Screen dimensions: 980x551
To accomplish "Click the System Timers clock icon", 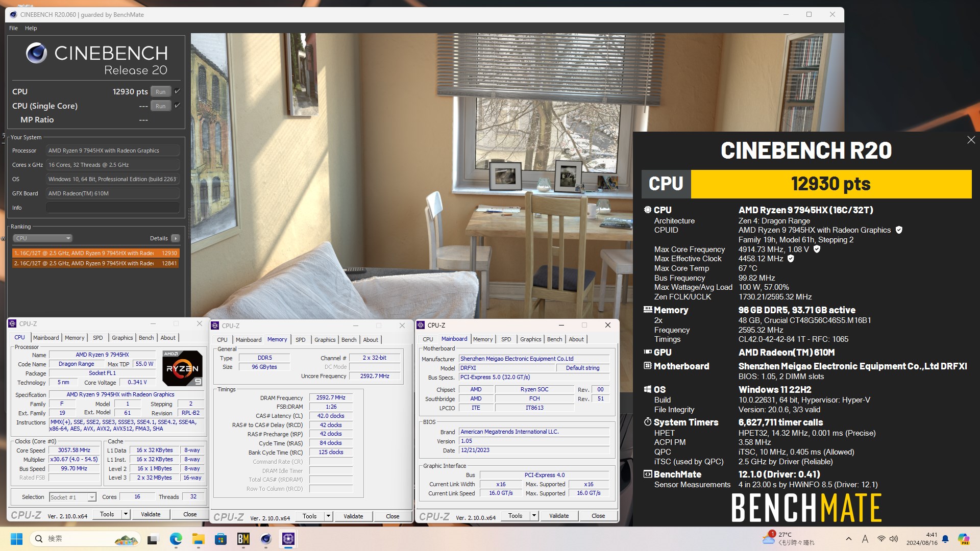I will tap(648, 422).
